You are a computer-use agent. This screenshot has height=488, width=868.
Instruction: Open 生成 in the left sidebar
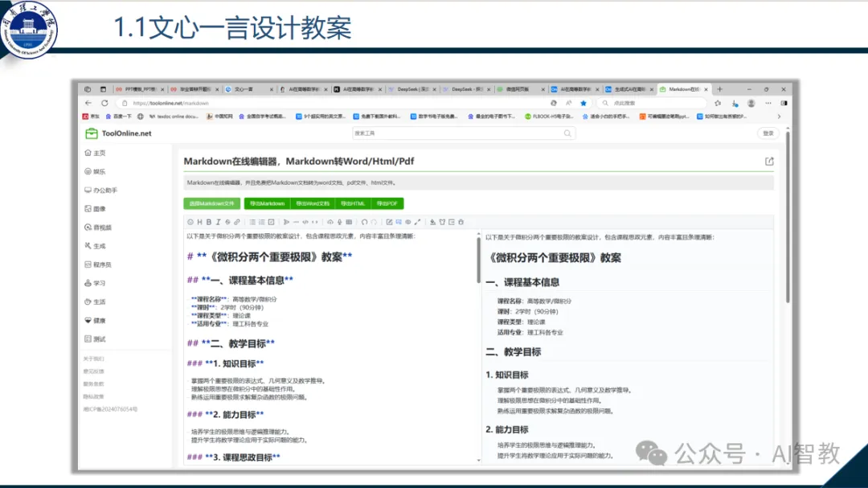95,246
